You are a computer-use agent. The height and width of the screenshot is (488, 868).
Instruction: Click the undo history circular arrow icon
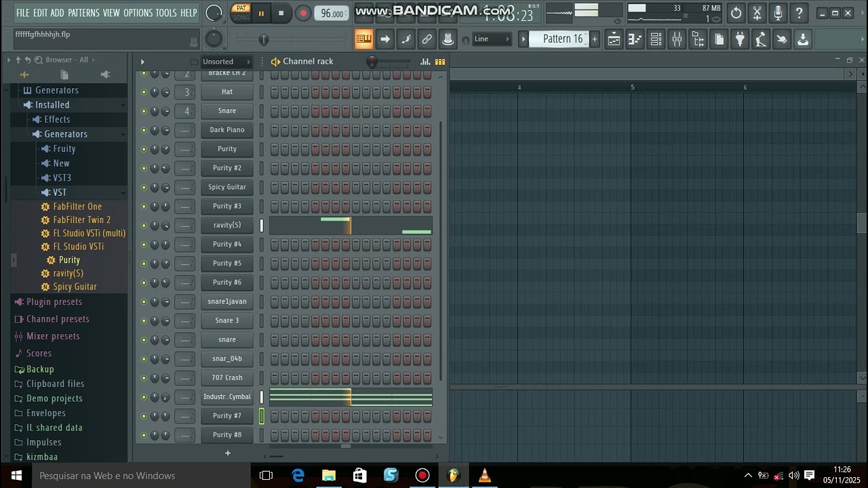tap(736, 13)
